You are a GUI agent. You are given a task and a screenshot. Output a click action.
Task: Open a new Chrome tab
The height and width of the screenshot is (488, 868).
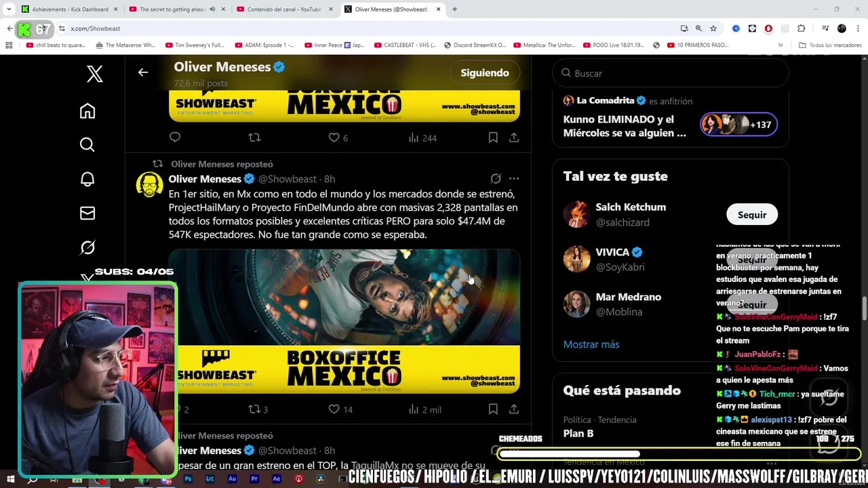coord(454,9)
